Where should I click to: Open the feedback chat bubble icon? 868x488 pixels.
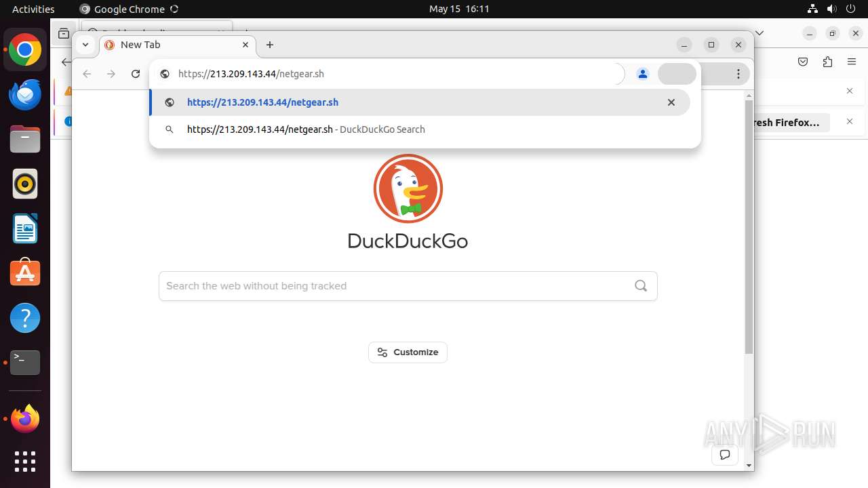pos(725,454)
